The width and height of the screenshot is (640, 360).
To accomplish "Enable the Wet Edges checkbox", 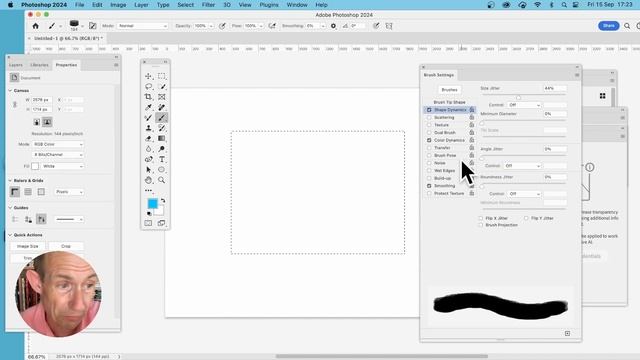I will point(429,171).
